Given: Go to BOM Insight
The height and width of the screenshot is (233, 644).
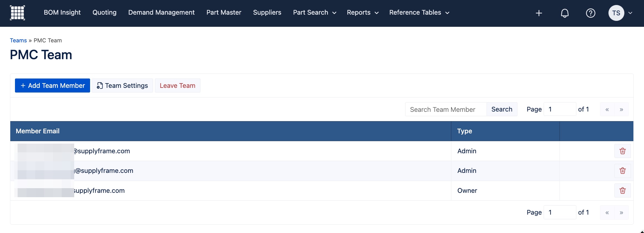Looking at the screenshot, I should pyautogui.click(x=62, y=12).
